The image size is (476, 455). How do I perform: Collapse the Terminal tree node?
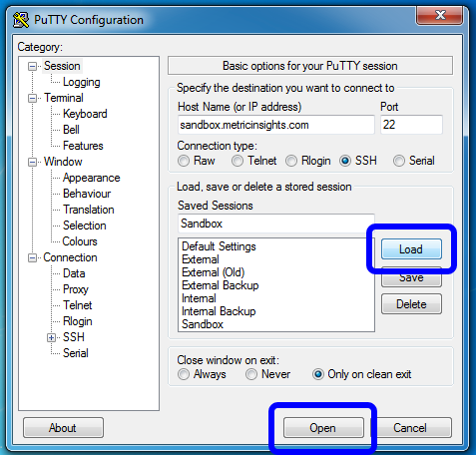click(x=32, y=98)
